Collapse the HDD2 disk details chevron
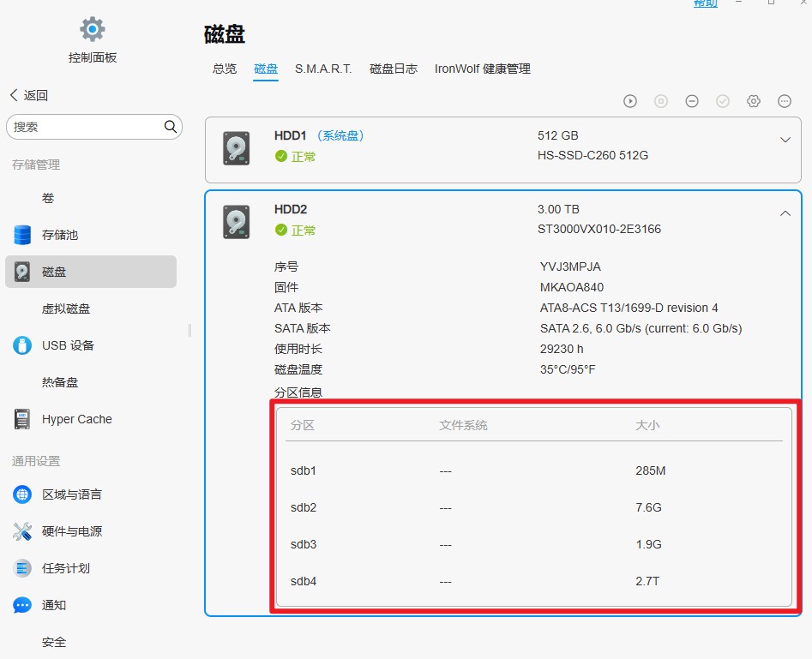 click(x=785, y=213)
